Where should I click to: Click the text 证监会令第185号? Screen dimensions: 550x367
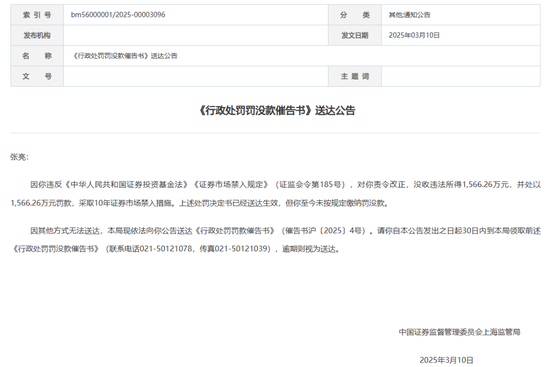pyautogui.click(x=310, y=185)
